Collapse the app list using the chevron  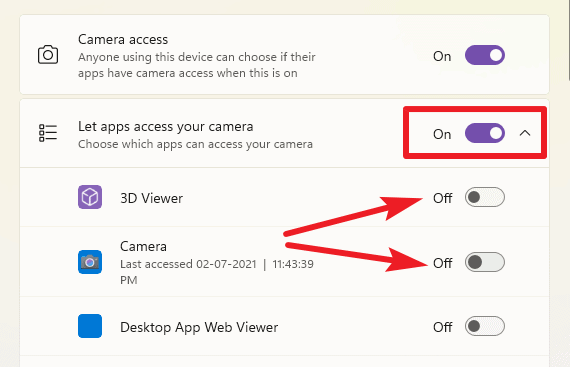click(525, 133)
